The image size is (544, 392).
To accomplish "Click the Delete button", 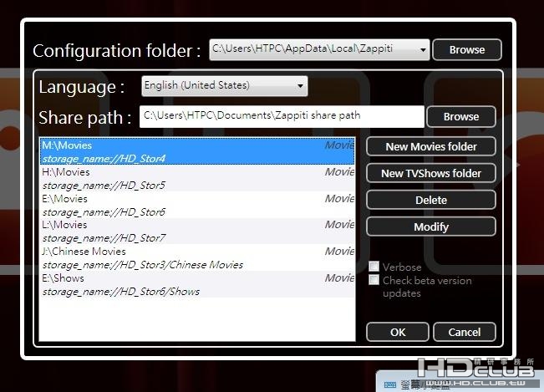I will (431, 200).
